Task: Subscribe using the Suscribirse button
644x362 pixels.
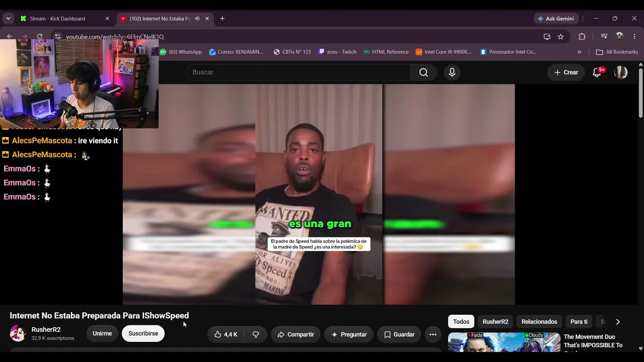Action: tap(143, 333)
